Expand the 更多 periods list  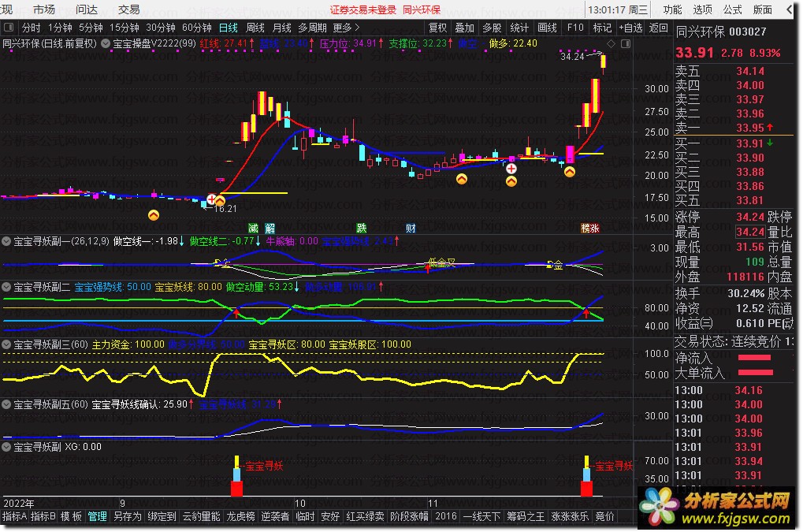pos(346,28)
